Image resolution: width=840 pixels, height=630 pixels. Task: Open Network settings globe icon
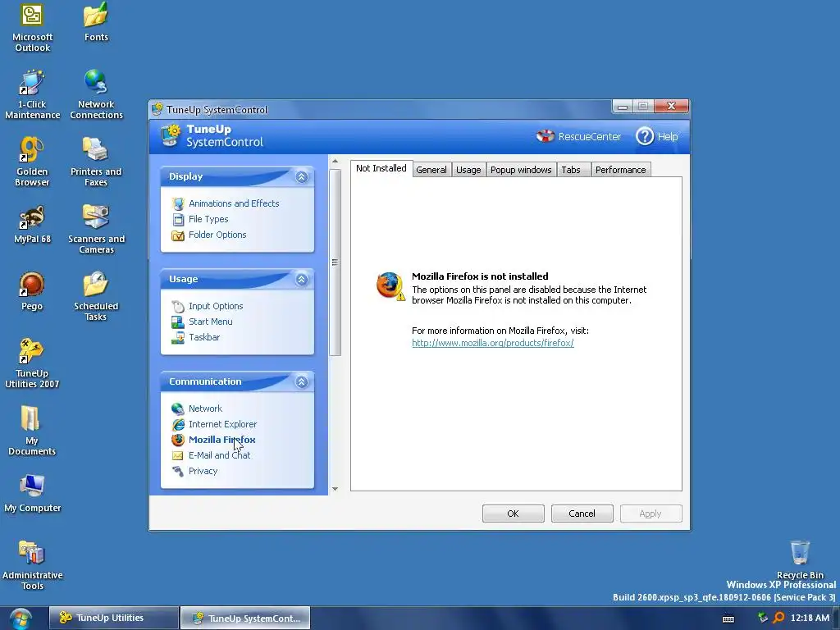point(178,409)
